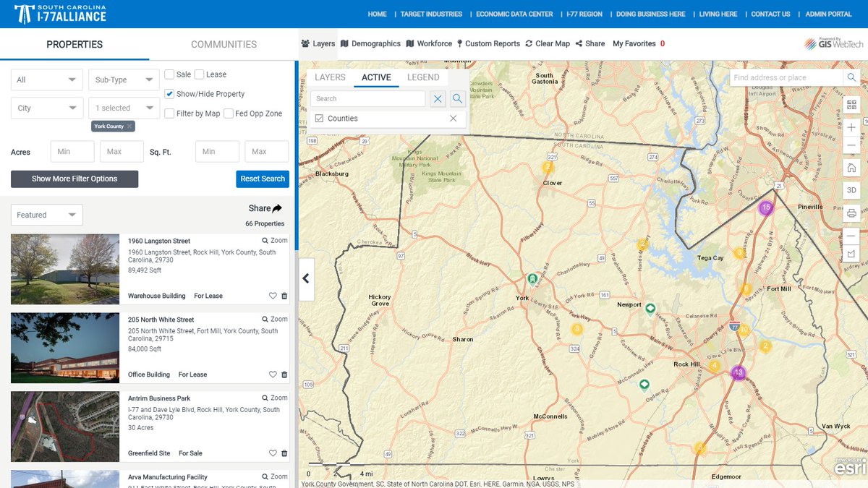
Task: Zoom to 1960 Langston Street property
Action: 275,241
